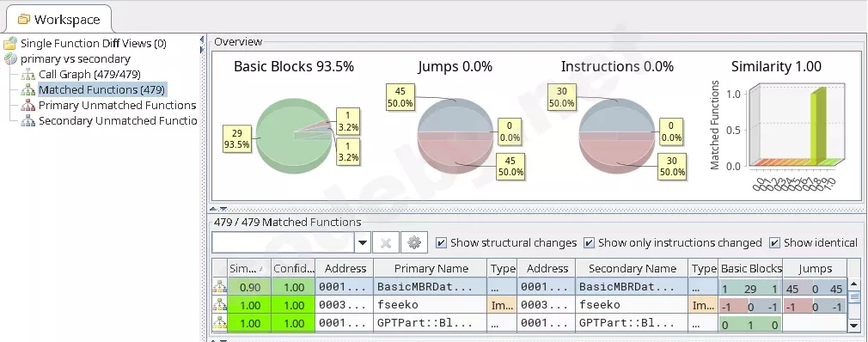
Task: Select the fseeko row confidence 1.00 cell
Action: point(293,305)
